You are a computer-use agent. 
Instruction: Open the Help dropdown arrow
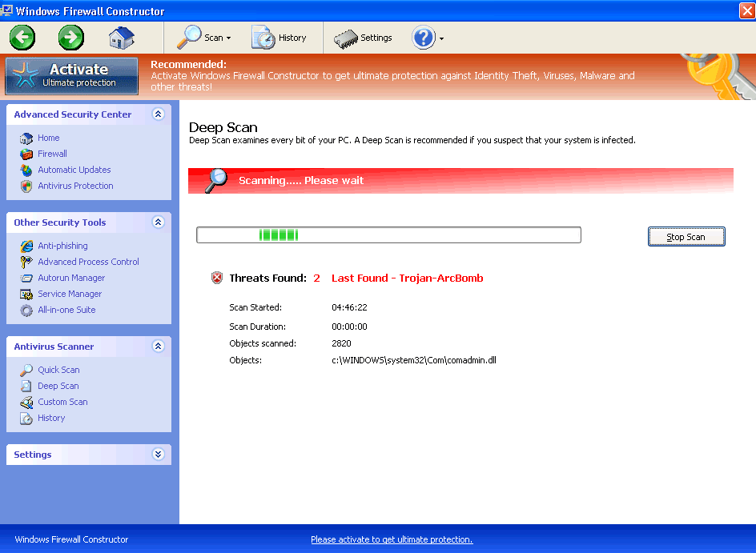click(443, 37)
